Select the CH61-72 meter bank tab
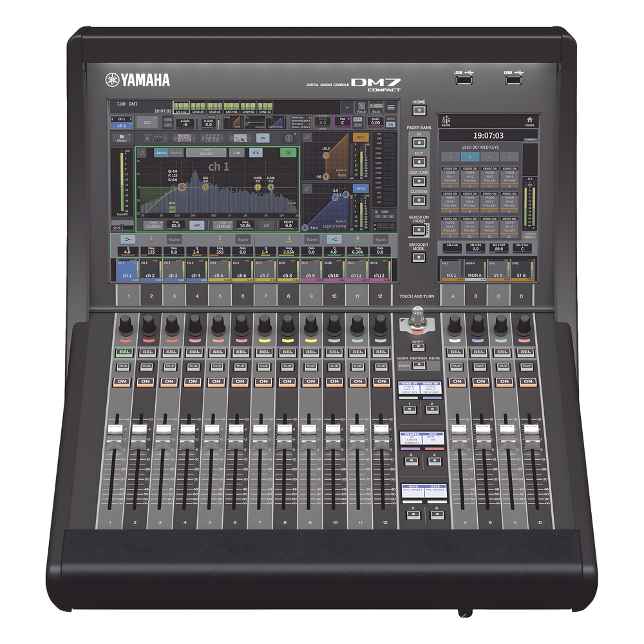 click(x=265, y=108)
